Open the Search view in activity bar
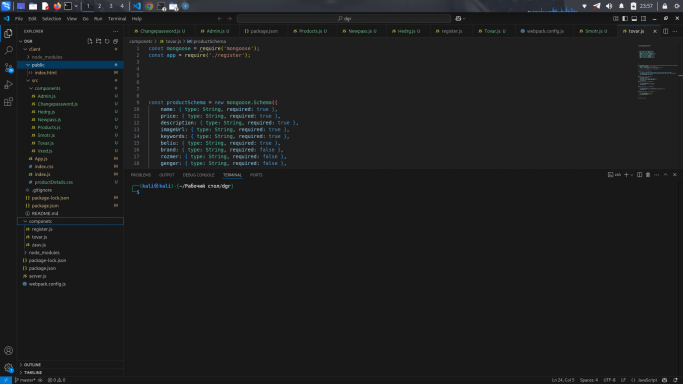 point(8,51)
